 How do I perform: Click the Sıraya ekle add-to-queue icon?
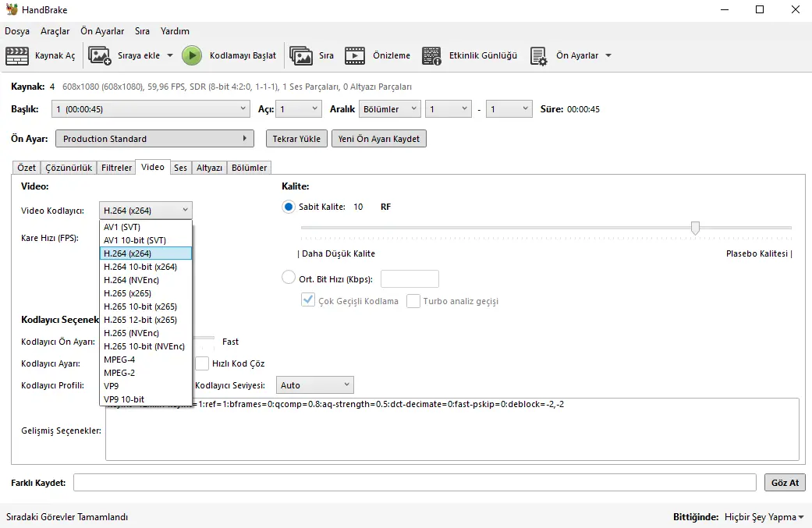tap(99, 55)
